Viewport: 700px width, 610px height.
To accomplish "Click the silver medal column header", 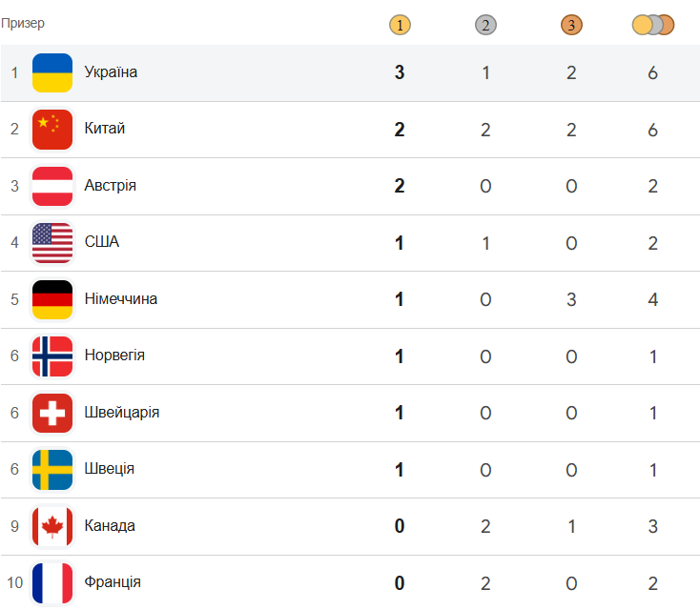I will [485, 25].
